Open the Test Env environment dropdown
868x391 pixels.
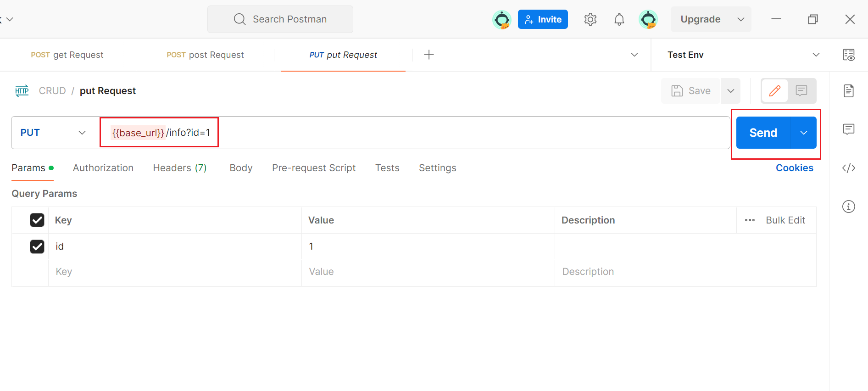(x=743, y=55)
